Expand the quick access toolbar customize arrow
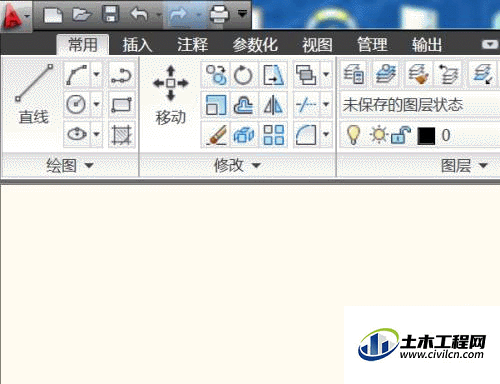 click(242, 14)
